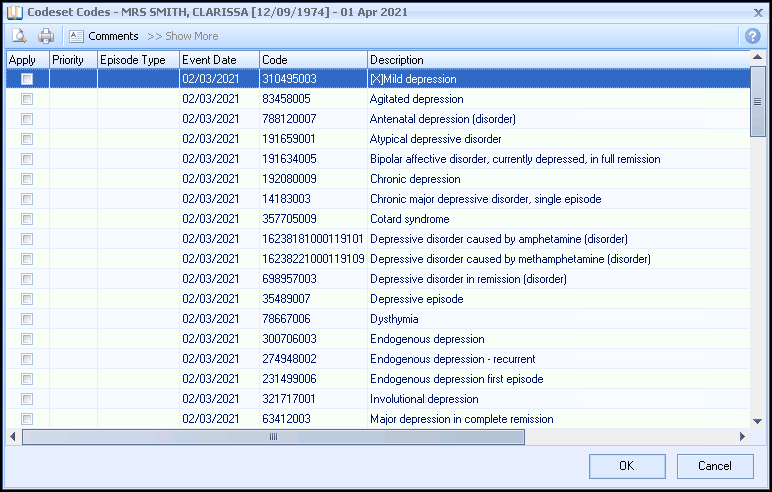Click code 357705009
This screenshot has width=772, height=492.
click(x=289, y=219)
